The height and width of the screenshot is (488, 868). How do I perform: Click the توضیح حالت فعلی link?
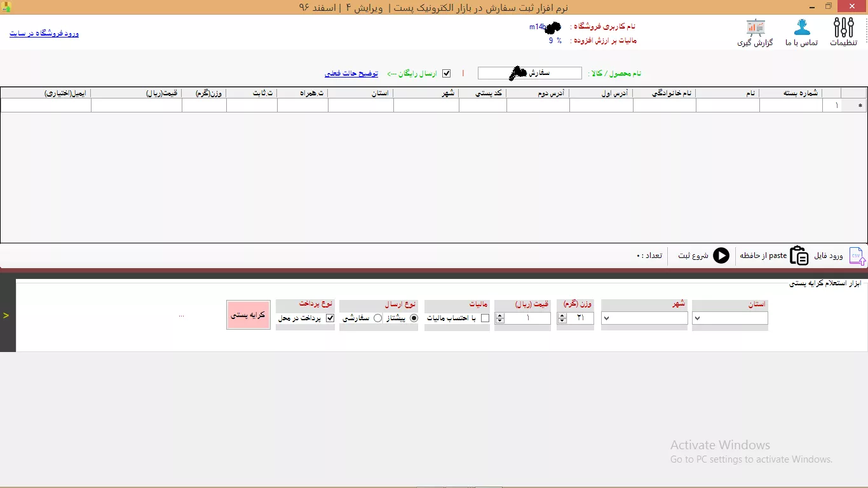pos(351,74)
